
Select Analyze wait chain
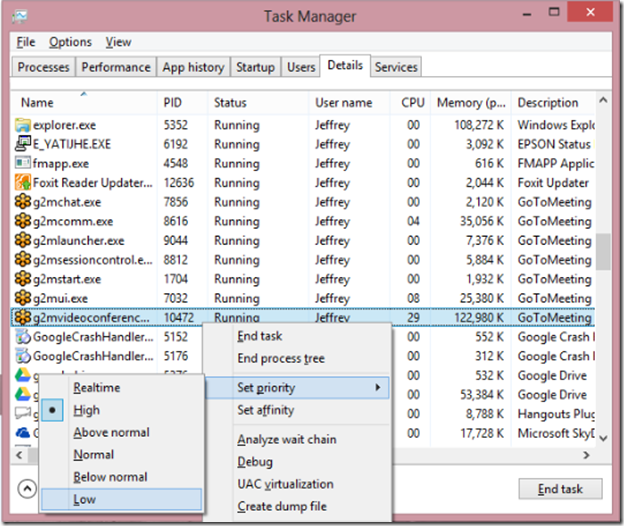(x=287, y=440)
